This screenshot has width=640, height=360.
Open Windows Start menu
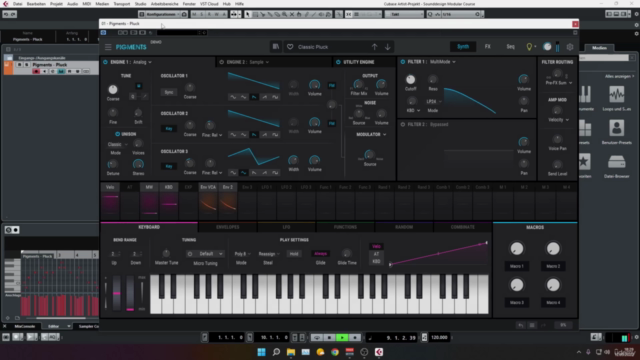coord(261,352)
